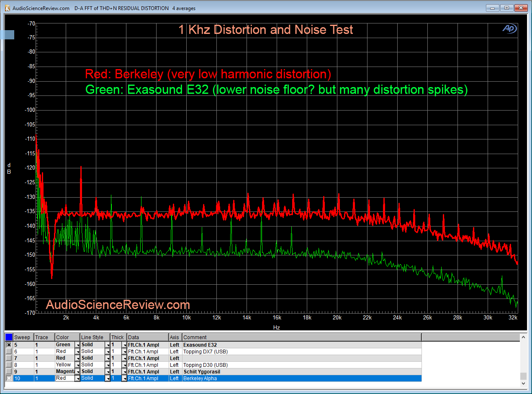The height and width of the screenshot is (394, 532).
Task: Expand Line Style dropdown for Berkeley Alpha
Action: (108, 378)
